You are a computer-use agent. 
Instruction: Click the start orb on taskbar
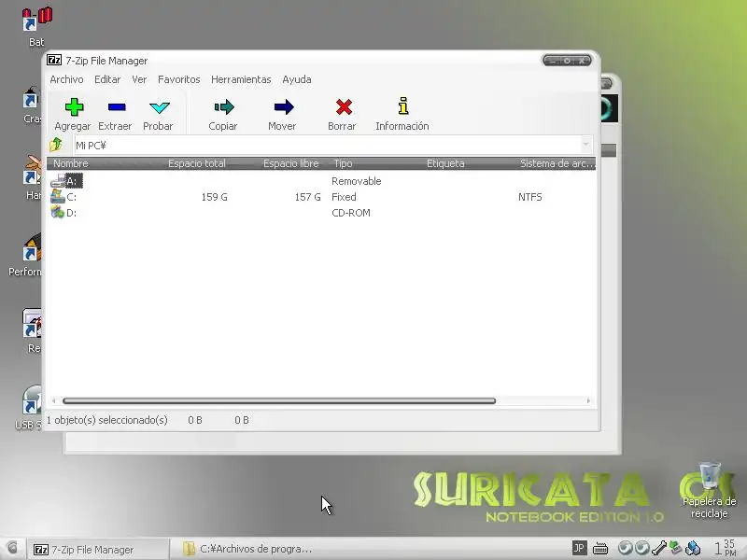coord(12,548)
